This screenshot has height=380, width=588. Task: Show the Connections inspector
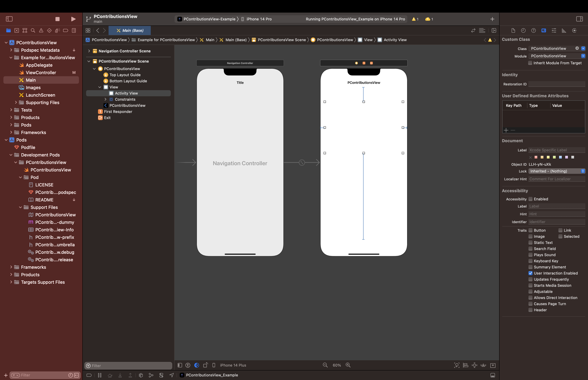(574, 31)
